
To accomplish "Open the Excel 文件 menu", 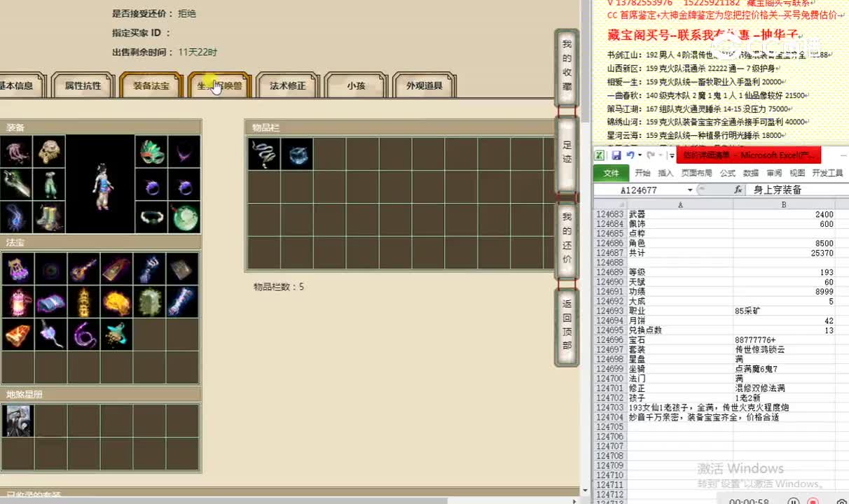I will 612,173.
